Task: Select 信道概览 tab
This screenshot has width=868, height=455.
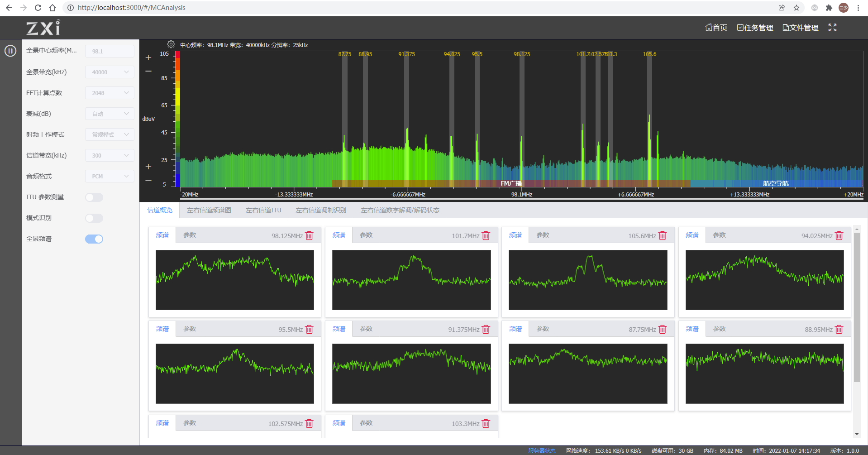Action: pyautogui.click(x=160, y=210)
